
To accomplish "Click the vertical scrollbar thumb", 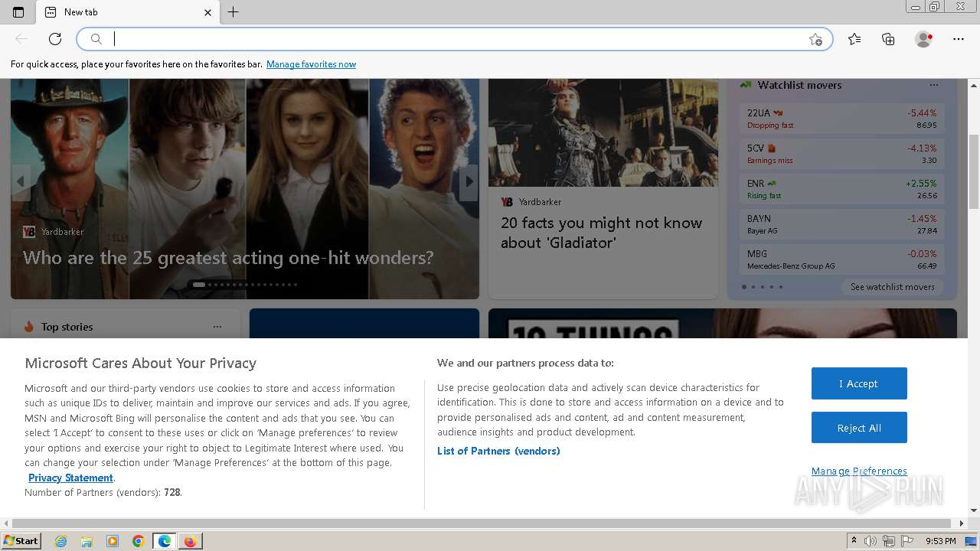I will point(974,171).
